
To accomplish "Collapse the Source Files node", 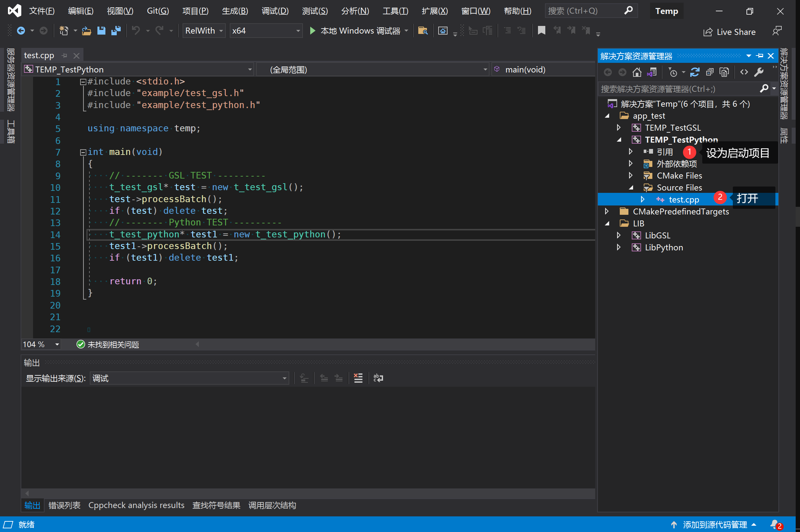I will [x=631, y=187].
